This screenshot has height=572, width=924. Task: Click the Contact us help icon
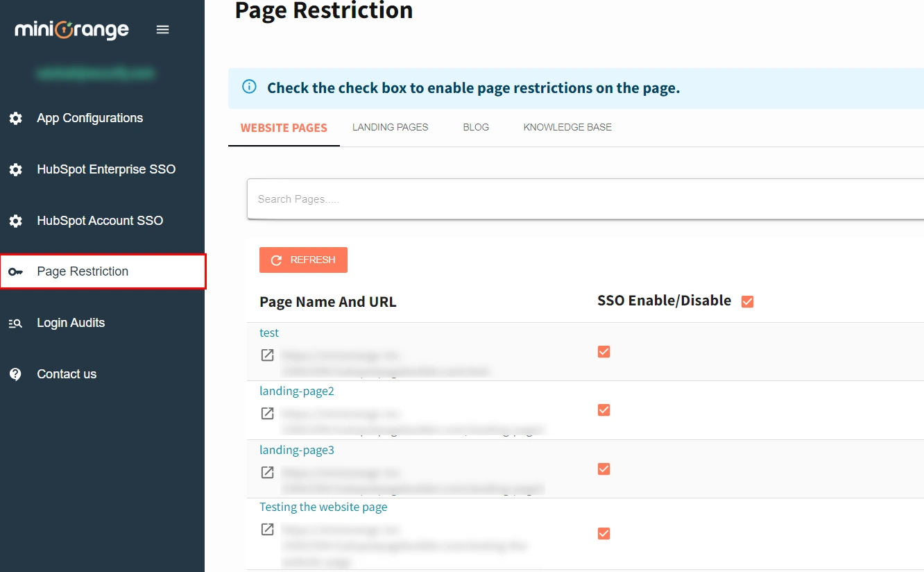click(15, 374)
